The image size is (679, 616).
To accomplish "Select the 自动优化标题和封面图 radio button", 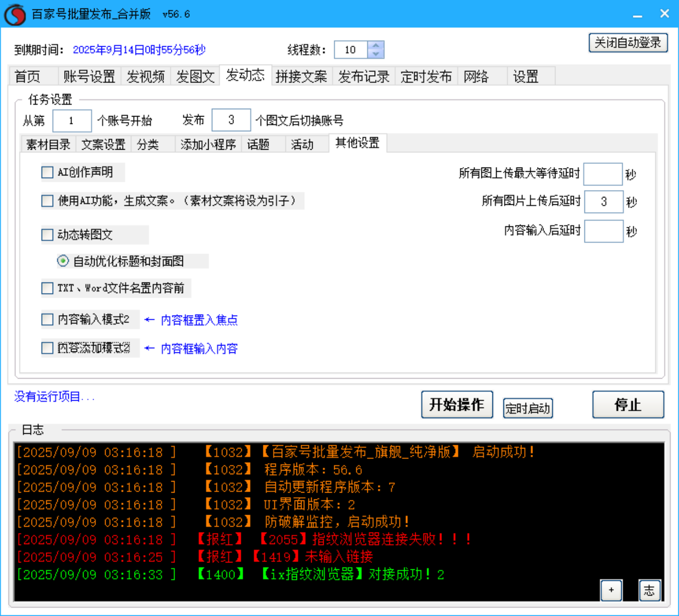I will click(x=63, y=260).
